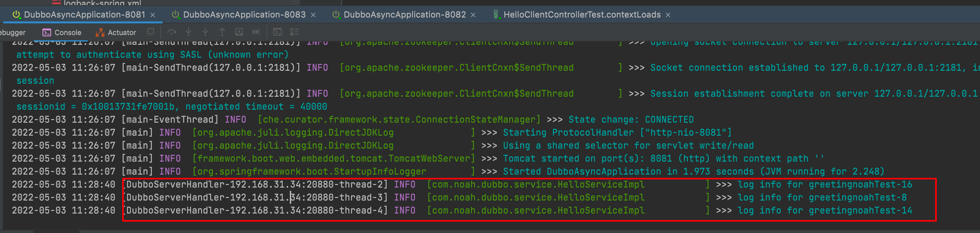Close the DubboAsyncApplication-8082 tab
Screen dimensions: 980x233
tap(473, 15)
